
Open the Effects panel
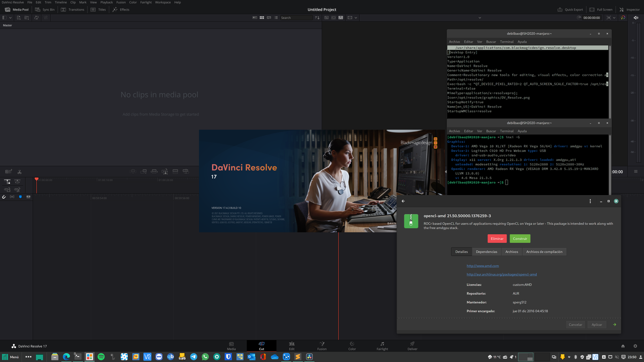click(121, 10)
